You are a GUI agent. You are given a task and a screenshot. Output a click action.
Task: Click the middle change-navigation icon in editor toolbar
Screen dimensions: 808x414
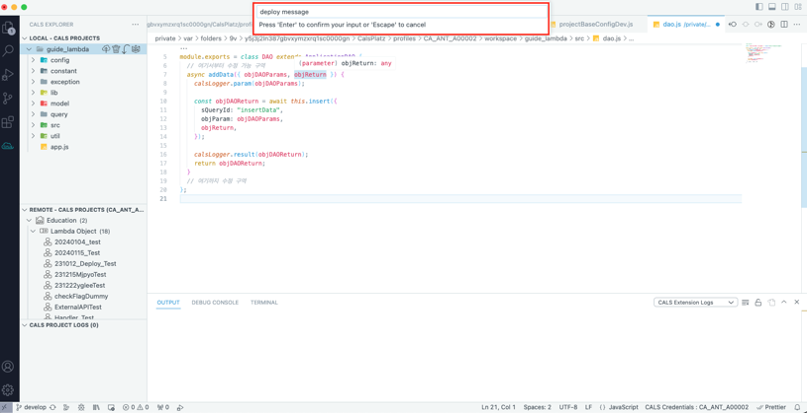point(745,24)
